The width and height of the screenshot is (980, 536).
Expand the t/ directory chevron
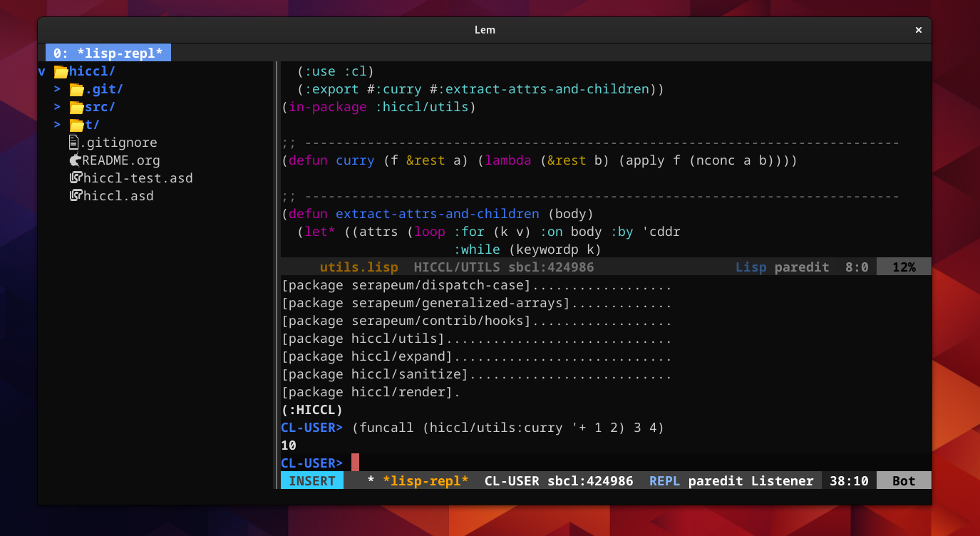(x=57, y=124)
